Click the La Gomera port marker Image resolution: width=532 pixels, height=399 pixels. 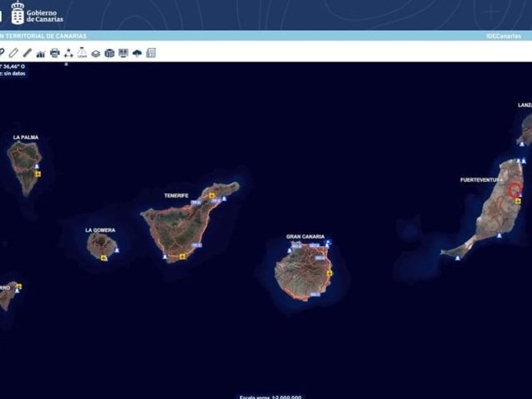[x=117, y=250]
